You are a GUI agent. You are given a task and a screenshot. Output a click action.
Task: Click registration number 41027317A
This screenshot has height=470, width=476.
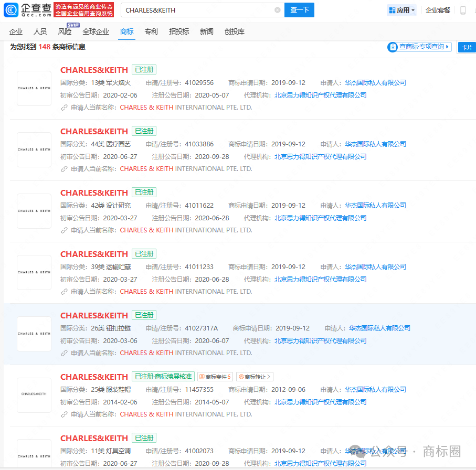(202, 328)
